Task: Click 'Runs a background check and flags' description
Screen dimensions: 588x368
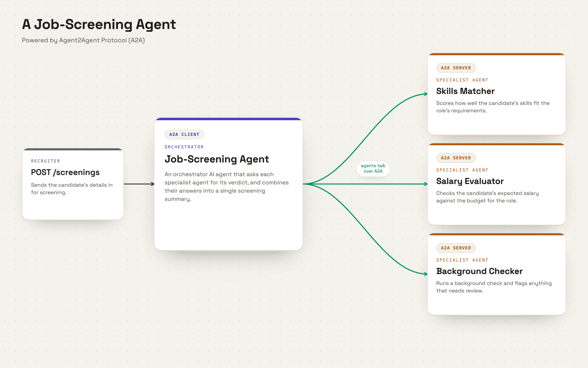Action: coord(494,287)
